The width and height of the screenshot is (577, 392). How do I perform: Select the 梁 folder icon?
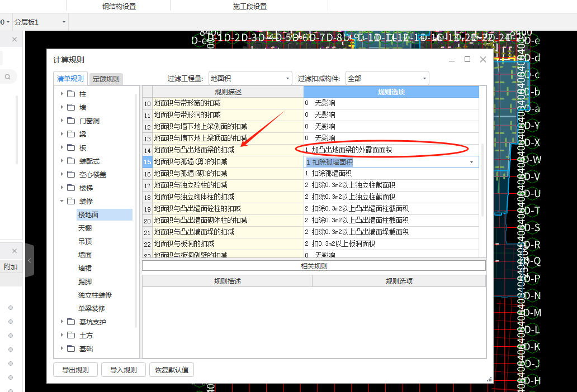(72, 134)
